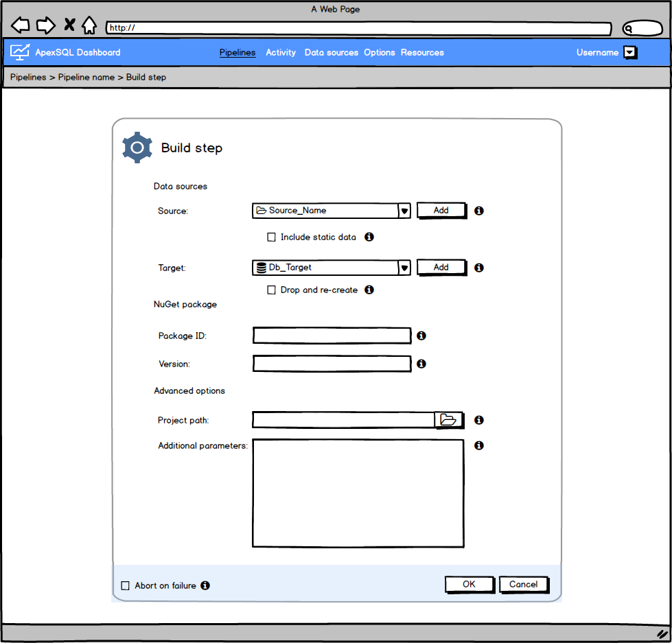Check the Drop and re-create option
The width and height of the screenshot is (672, 643).
(272, 290)
